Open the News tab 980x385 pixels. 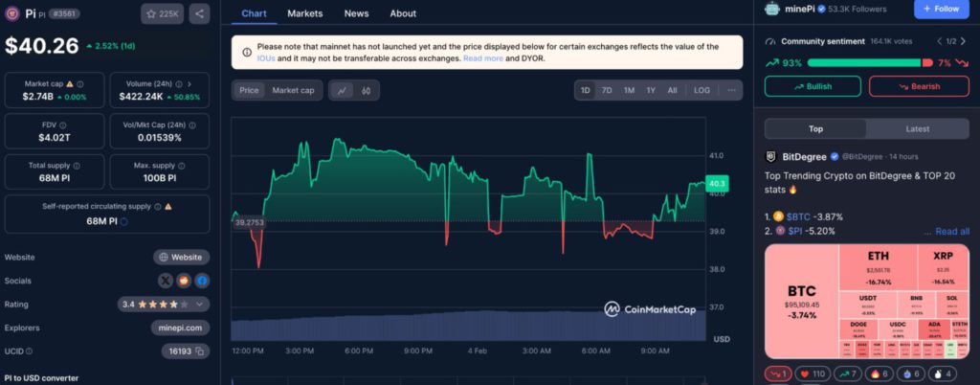point(356,13)
